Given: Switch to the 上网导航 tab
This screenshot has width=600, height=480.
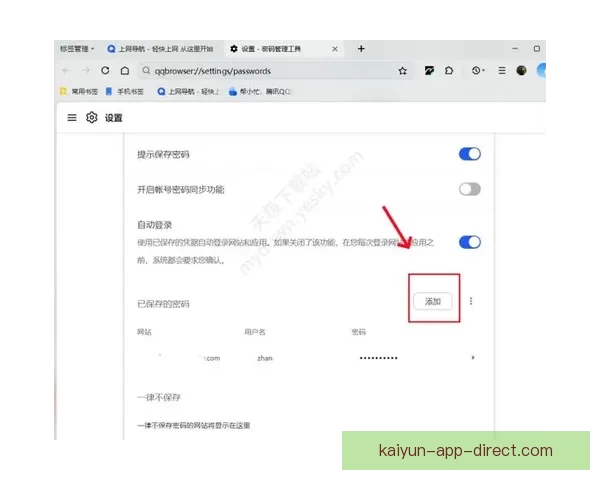Looking at the screenshot, I should pyautogui.click(x=160, y=49).
